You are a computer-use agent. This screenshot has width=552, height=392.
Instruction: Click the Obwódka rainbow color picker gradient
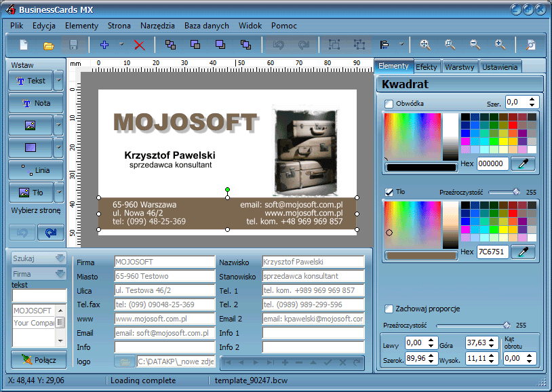412,136
